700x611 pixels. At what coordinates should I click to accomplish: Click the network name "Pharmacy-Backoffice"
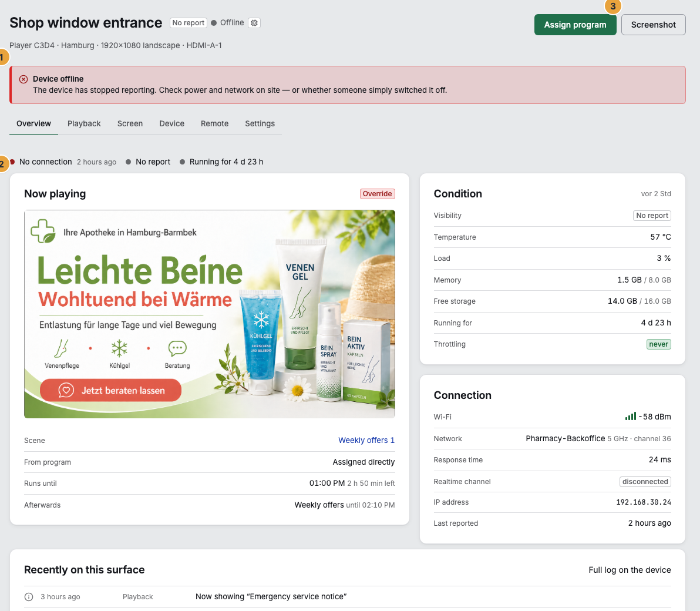(x=565, y=439)
